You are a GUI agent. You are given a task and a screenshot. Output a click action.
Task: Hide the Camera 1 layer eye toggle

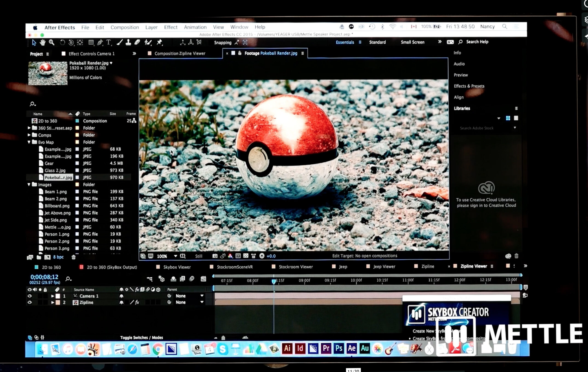tap(30, 296)
